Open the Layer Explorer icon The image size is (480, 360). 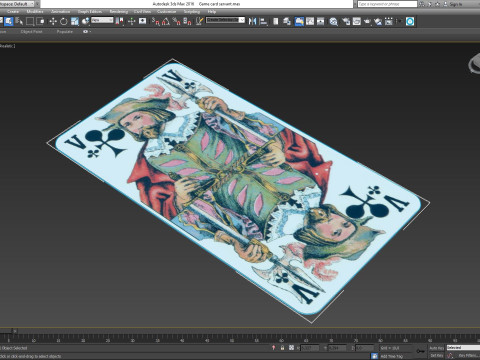(x=287, y=22)
